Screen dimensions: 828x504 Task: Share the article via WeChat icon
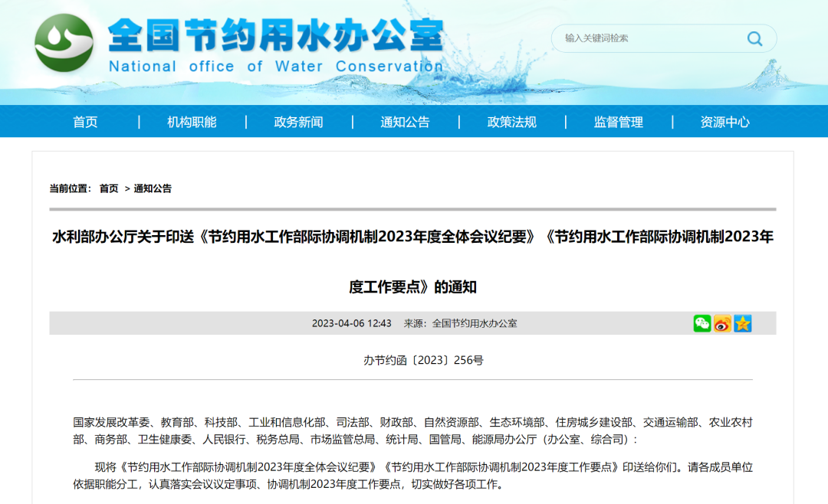click(701, 323)
